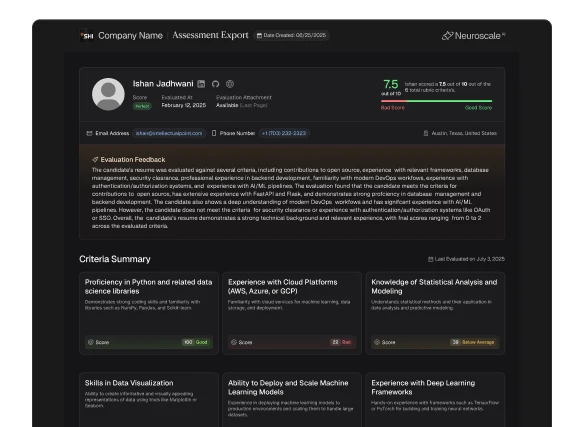Click the Evaluation Attachment label
584x427 pixels.
click(244, 97)
